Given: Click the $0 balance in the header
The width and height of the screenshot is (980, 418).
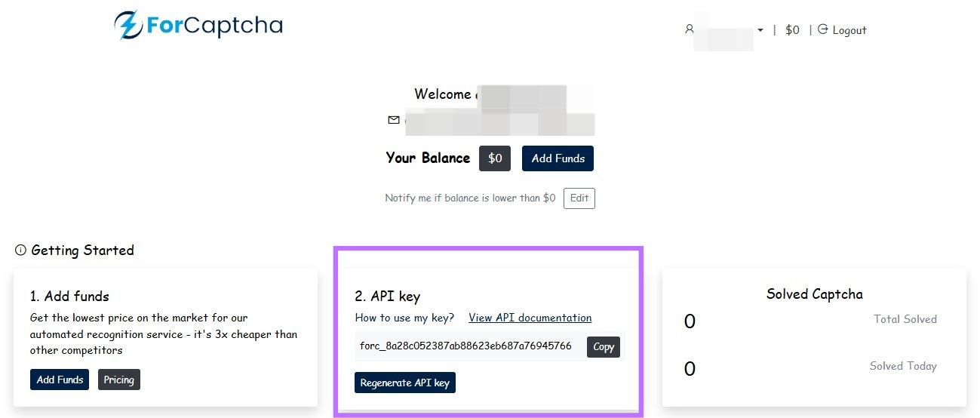Looking at the screenshot, I should point(792,30).
